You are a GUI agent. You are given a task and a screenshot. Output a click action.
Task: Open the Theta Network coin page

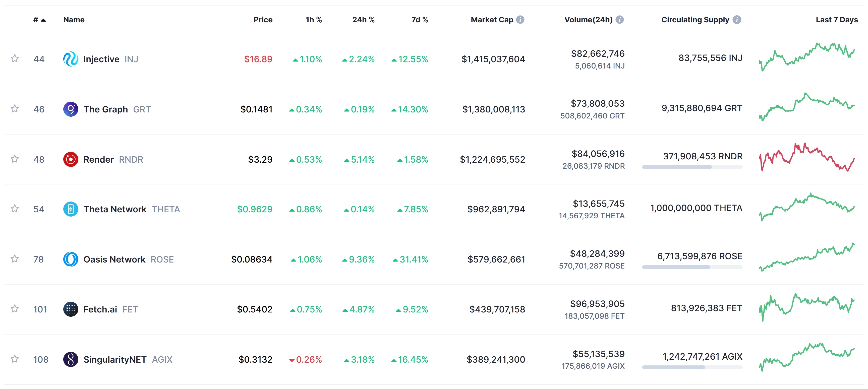pos(114,209)
